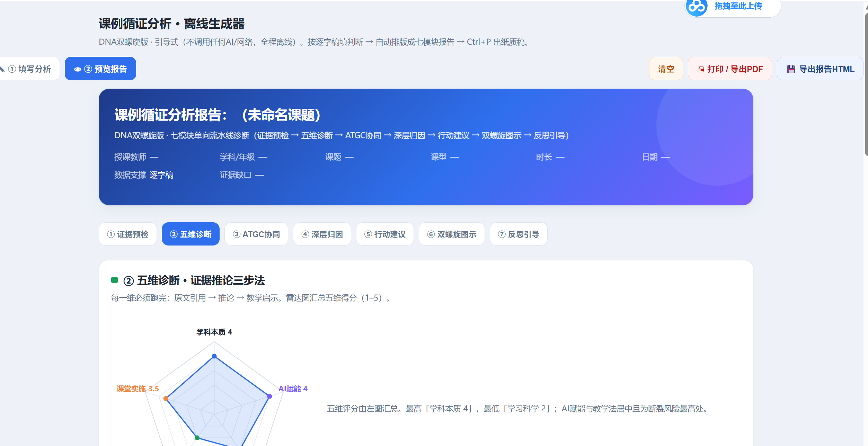Image resolution: width=868 pixels, height=446 pixels.
Task: Open the ③ ATGC协同 section tab
Action: pyautogui.click(x=256, y=234)
